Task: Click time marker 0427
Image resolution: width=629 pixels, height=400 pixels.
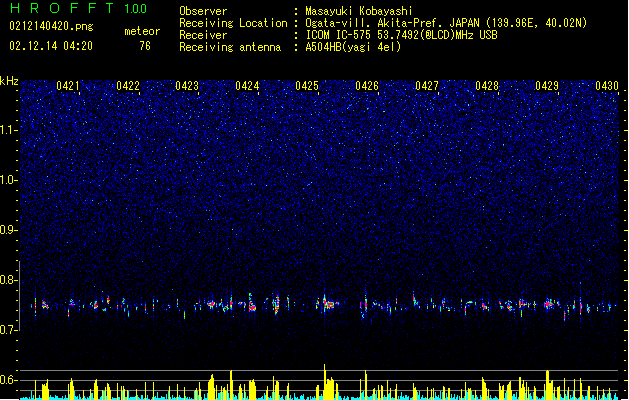Action: [427, 86]
